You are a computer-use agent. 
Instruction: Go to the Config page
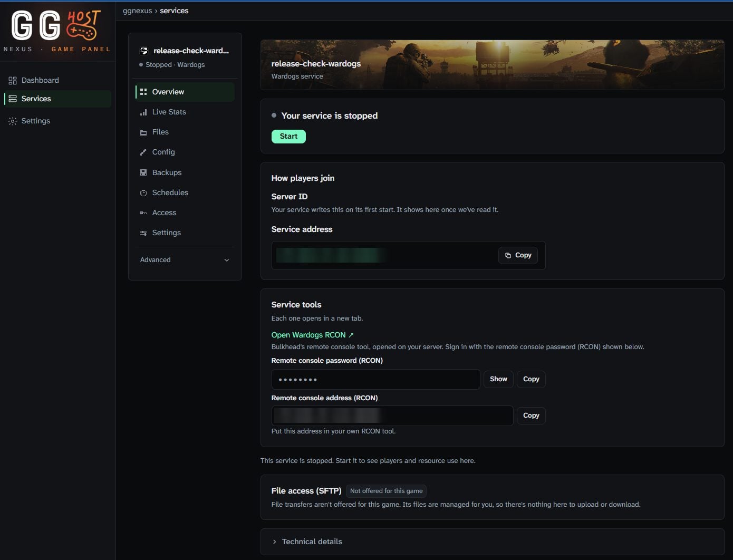pos(185,152)
